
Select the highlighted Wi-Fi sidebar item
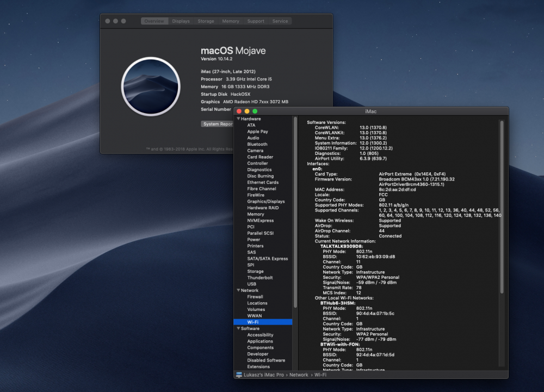coord(263,322)
